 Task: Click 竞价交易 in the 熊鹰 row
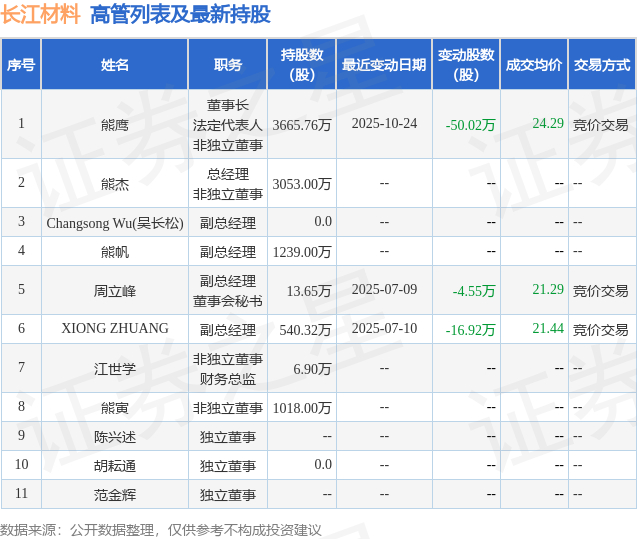tap(600, 125)
